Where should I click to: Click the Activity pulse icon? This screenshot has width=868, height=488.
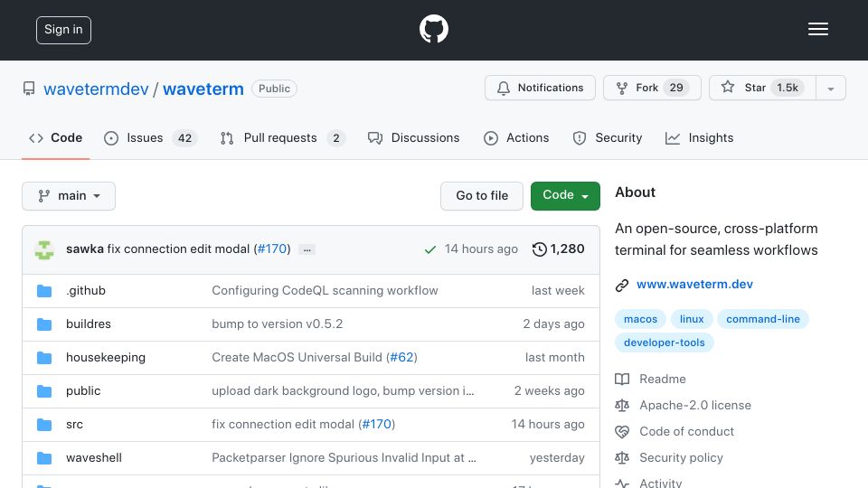coord(622,483)
